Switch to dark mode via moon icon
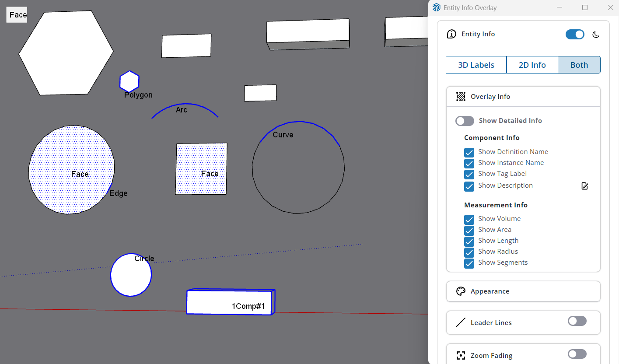619x364 pixels. click(596, 34)
